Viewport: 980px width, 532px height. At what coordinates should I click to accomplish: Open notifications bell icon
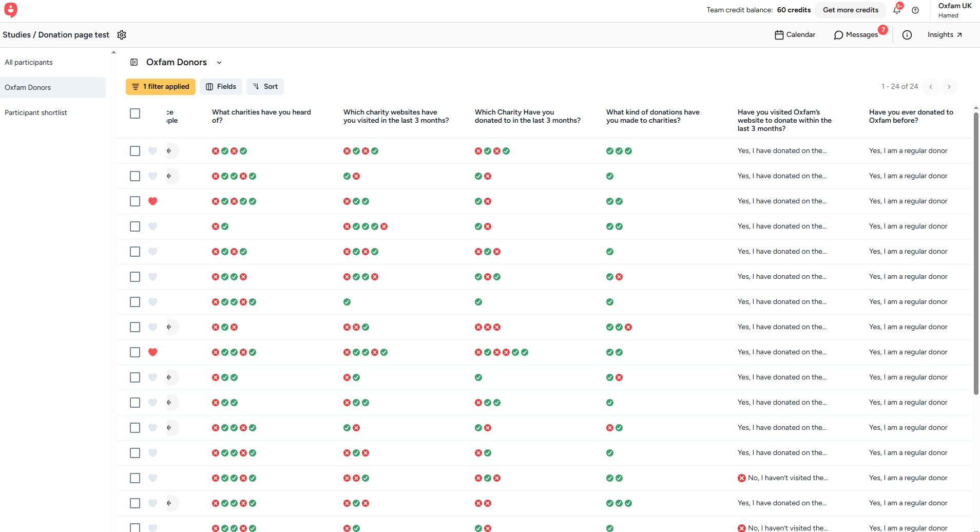897,10
